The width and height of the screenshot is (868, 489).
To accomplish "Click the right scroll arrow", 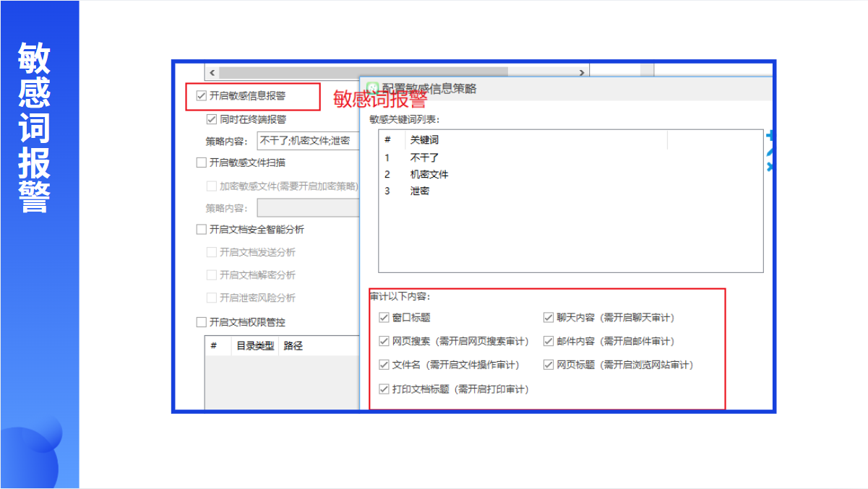I will 582,72.
